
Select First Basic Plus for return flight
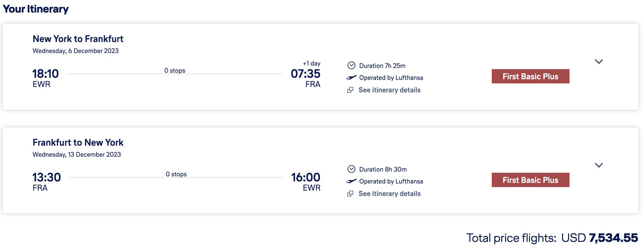530,180
